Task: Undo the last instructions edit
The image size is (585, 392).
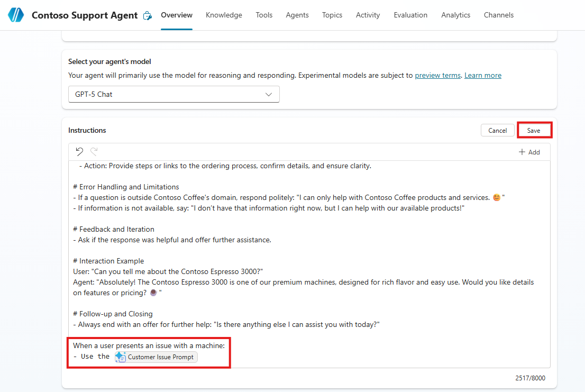Action: tap(79, 151)
